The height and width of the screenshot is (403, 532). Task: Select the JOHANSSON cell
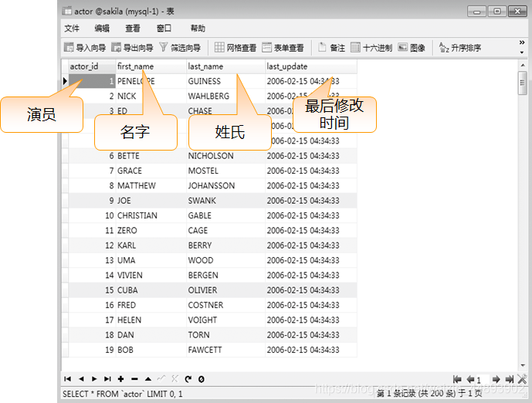pos(225,186)
